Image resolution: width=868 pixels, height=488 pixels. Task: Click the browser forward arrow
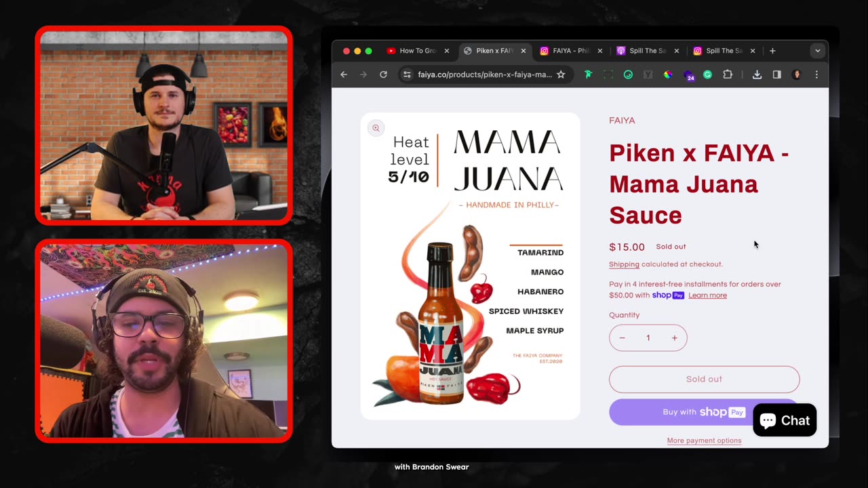click(363, 75)
